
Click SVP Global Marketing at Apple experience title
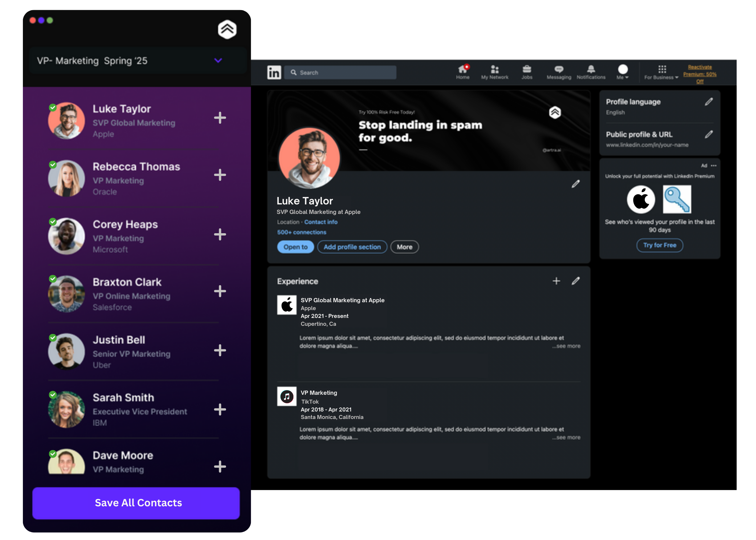pyautogui.click(x=343, y=300)
